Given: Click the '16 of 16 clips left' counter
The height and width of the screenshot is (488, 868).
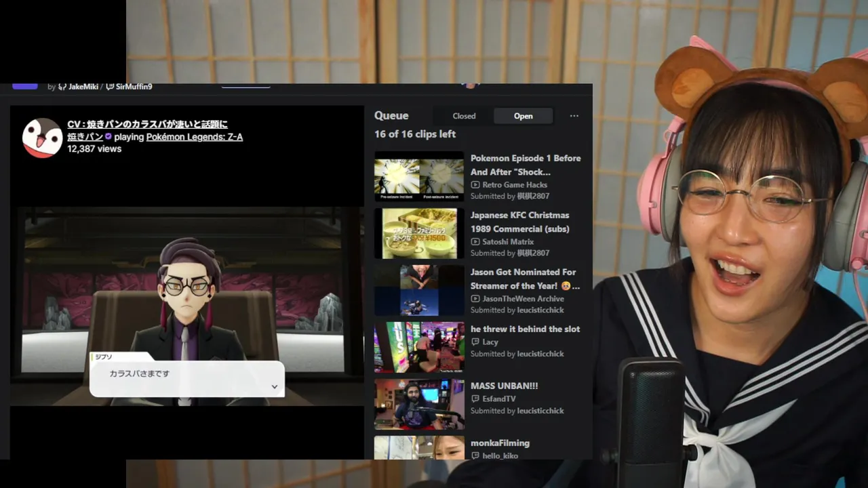Looking at the screenshot, I should [415, 134].
